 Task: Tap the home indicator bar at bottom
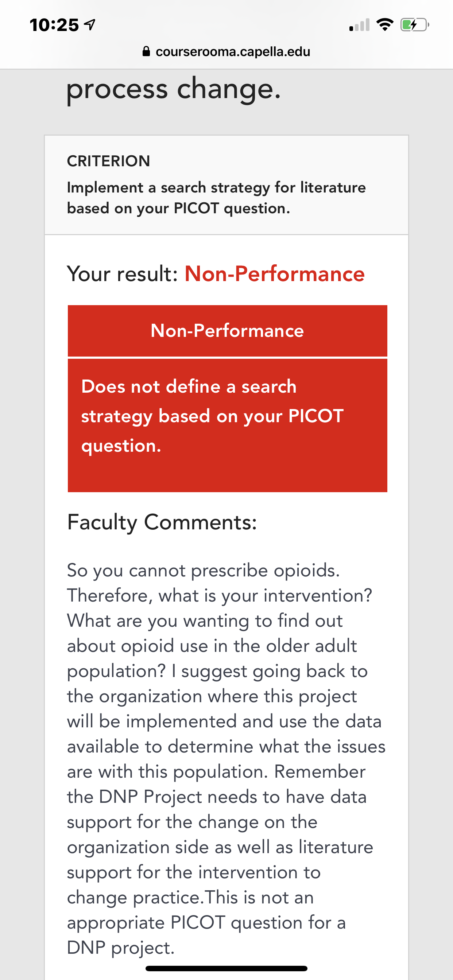point(226,968)
